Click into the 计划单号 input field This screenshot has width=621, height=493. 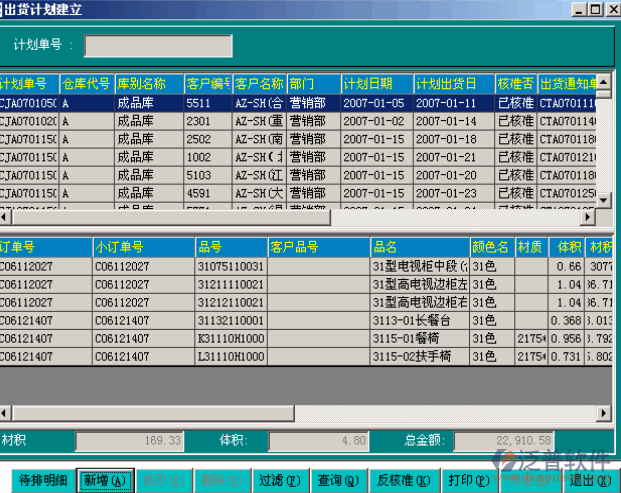tap(158, 46)
